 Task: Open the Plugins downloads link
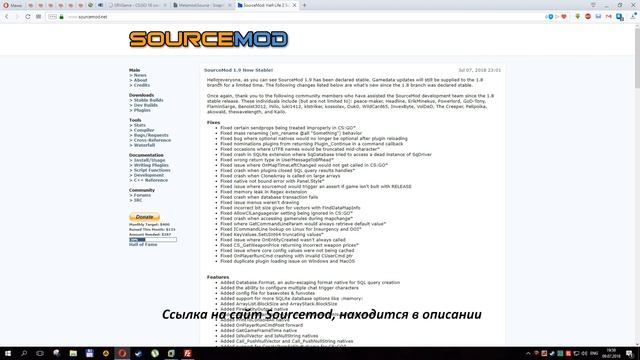point(142,110)
